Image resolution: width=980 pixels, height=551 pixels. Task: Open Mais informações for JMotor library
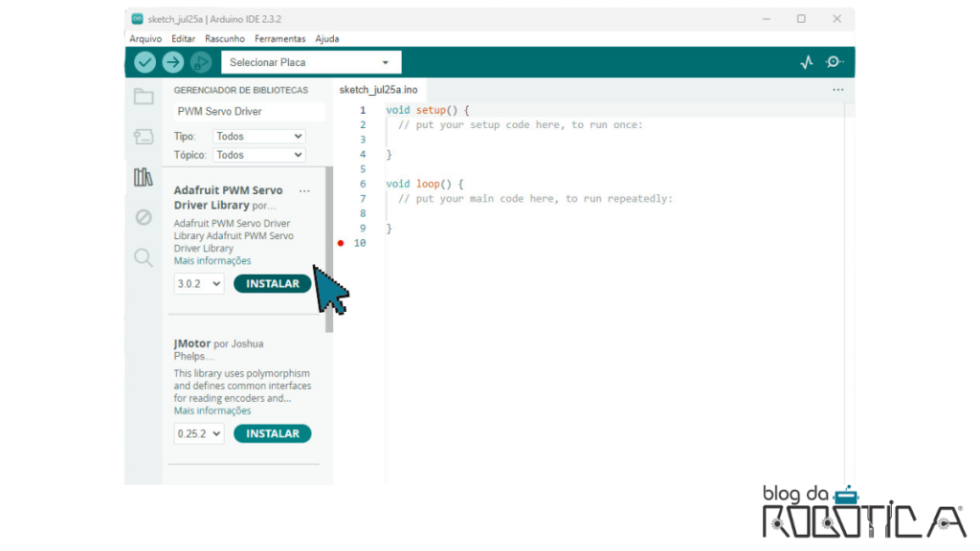pos(212,411)
